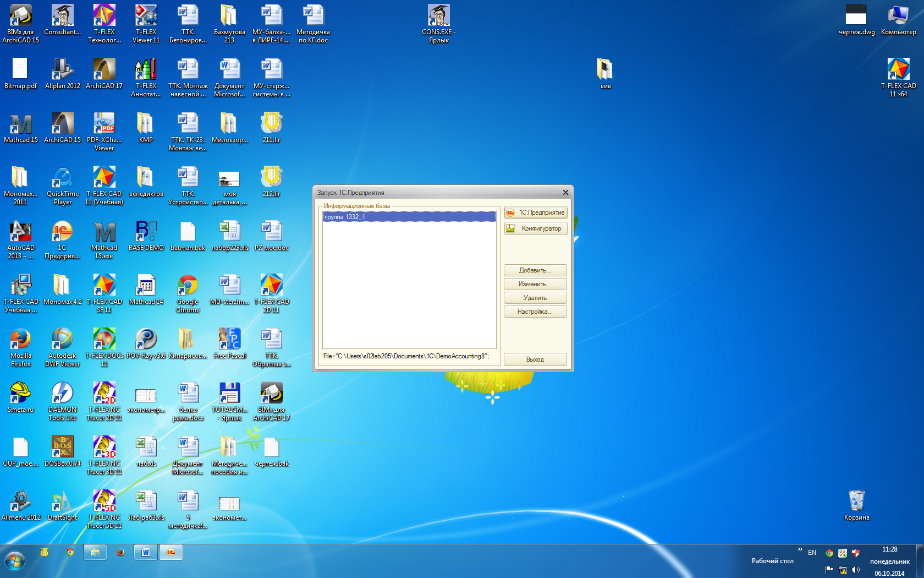924x578 pixels.
Task: Select PZ moe.doc document
Action: point(271,236)
